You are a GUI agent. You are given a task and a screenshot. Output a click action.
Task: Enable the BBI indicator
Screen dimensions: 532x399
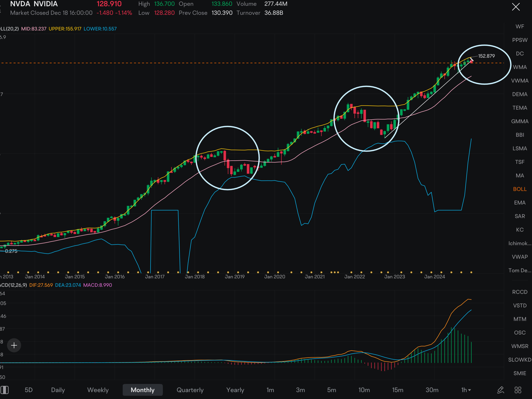[520, 135]
